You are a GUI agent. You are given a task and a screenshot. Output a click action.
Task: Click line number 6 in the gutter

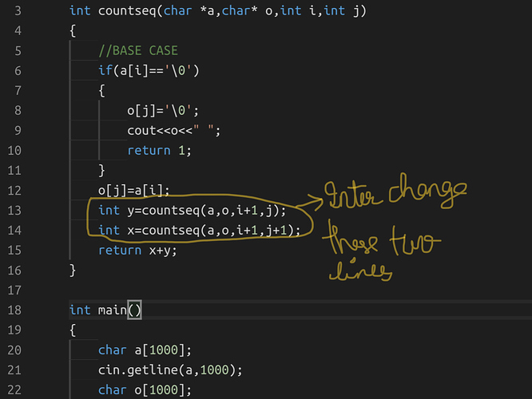pos(18,71)
